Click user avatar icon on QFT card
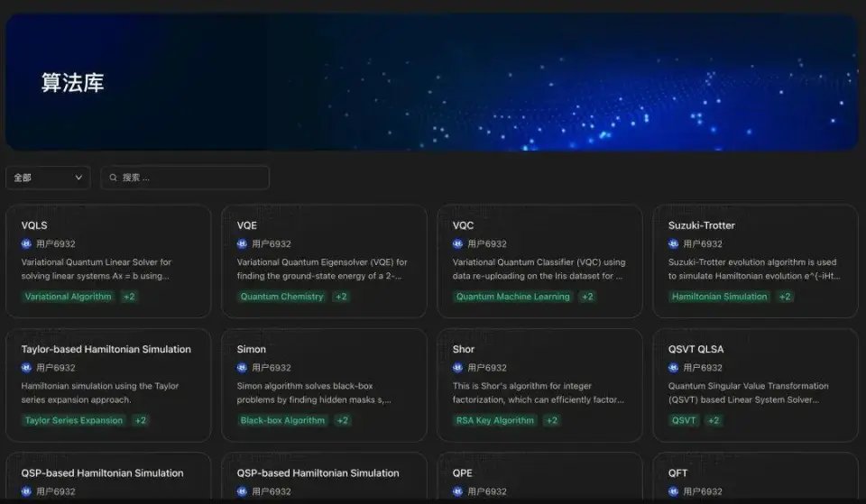Image resolution: width=866 pixels, height=504 pixels. point(673,490)
